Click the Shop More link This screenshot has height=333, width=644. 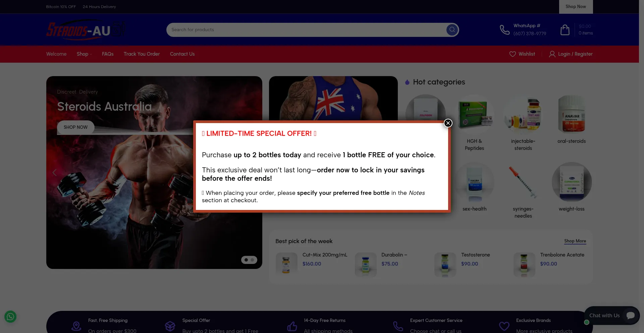(575, 241)
